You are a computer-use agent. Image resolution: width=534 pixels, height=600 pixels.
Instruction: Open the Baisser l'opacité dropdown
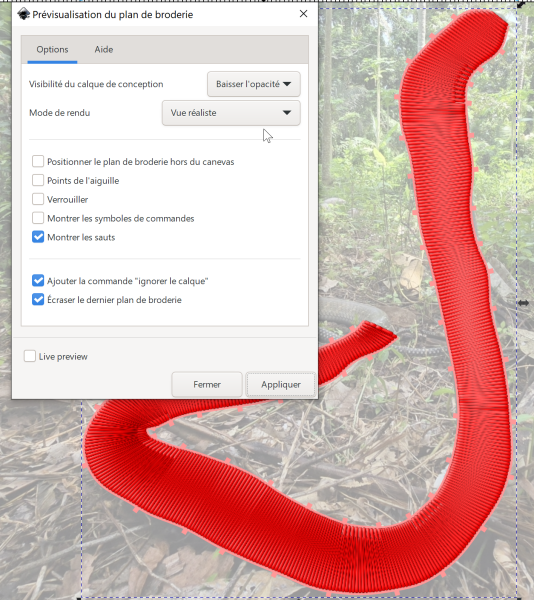click(x=254, y=84)
